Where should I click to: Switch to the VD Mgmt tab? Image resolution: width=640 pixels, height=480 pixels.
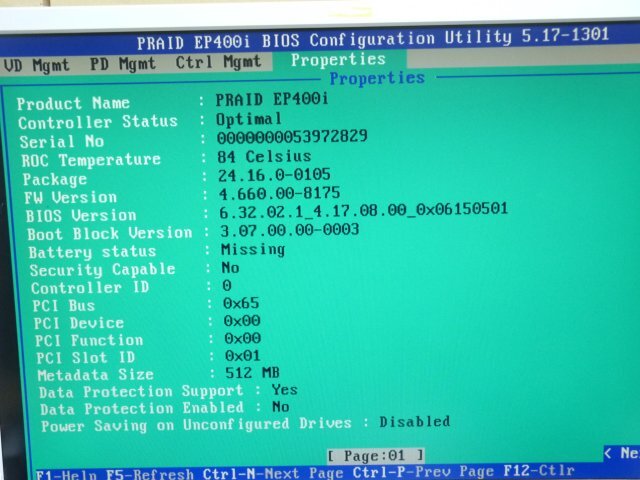(36, 65)
